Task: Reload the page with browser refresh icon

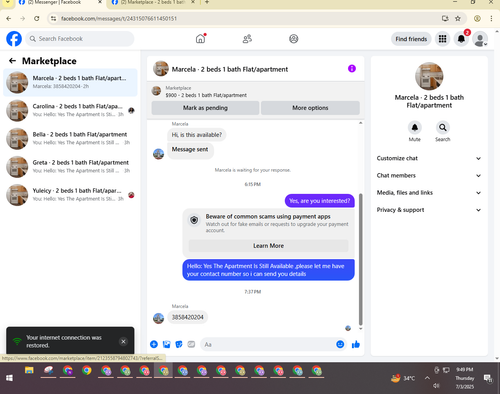Action: (37, 19)
